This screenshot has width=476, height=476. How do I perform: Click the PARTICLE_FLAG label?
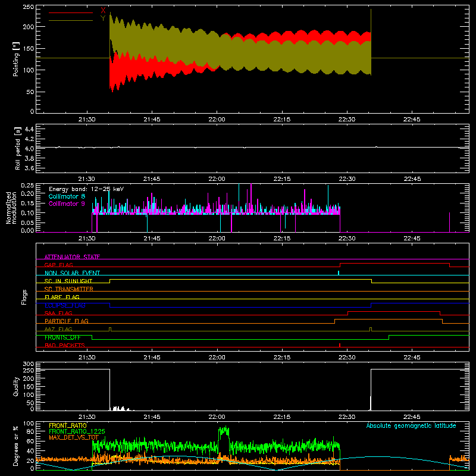67,321
